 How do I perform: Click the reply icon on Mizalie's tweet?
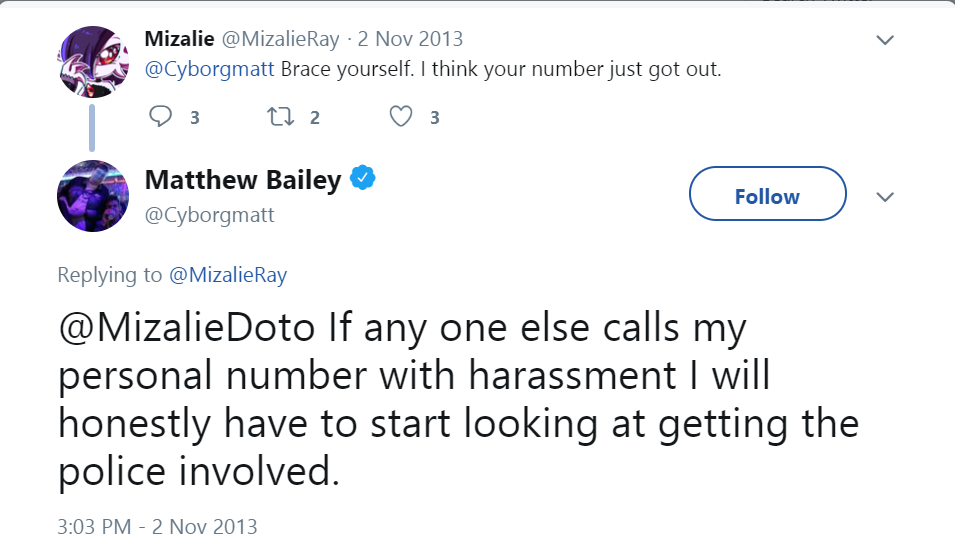pyautogui.click(x=161, y=117)
